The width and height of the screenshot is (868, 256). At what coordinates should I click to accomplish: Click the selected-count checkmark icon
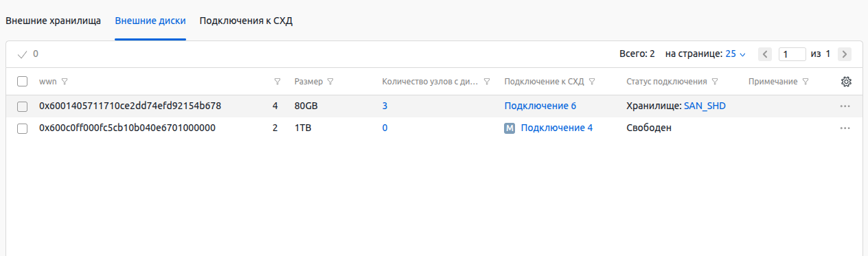[22, 54]
